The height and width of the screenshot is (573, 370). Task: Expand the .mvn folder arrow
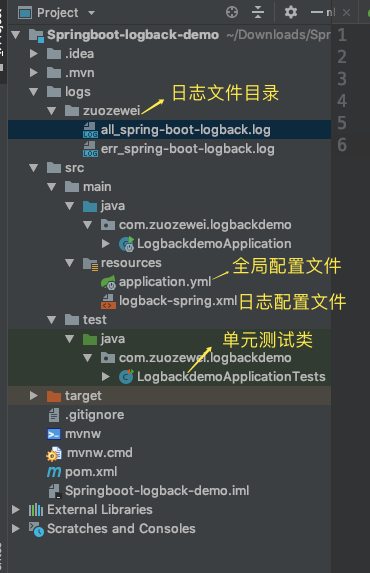click(34, 73)
